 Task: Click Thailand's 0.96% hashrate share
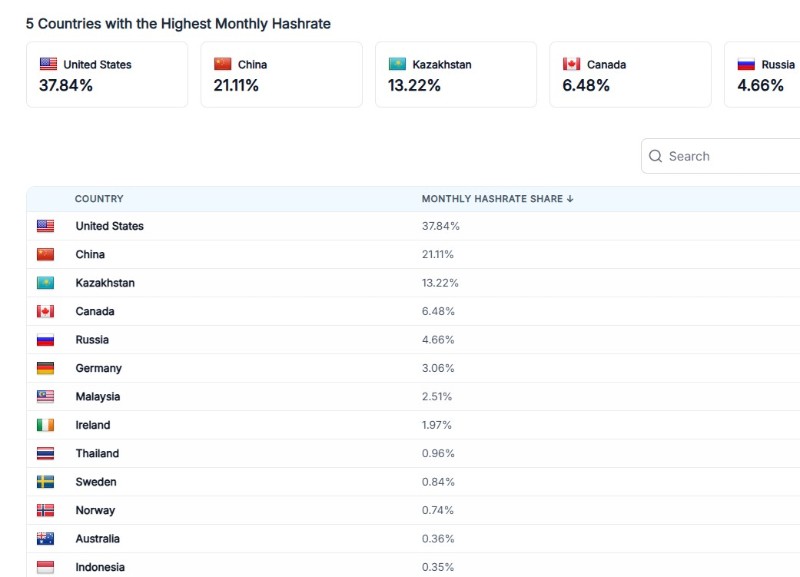point(438,454)
